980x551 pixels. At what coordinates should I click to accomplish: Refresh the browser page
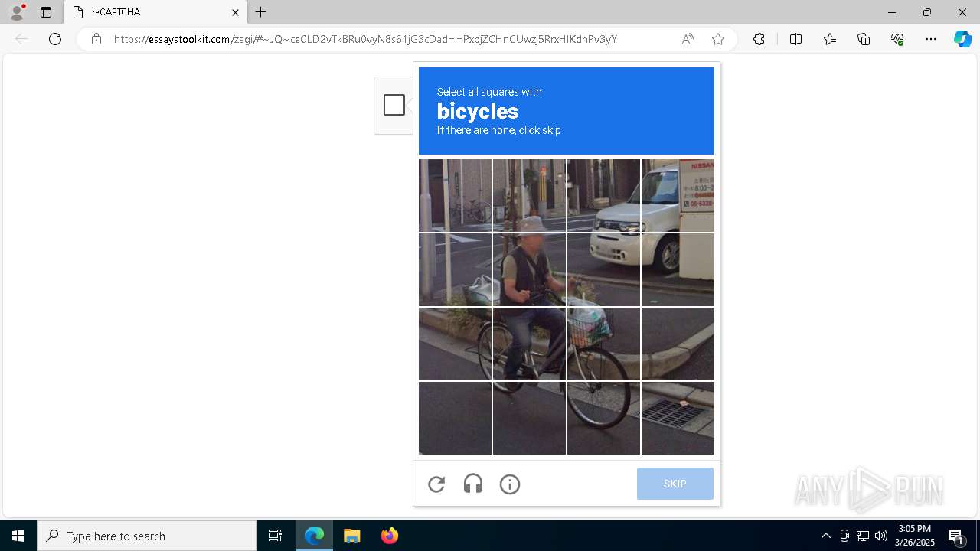(55, 39)
